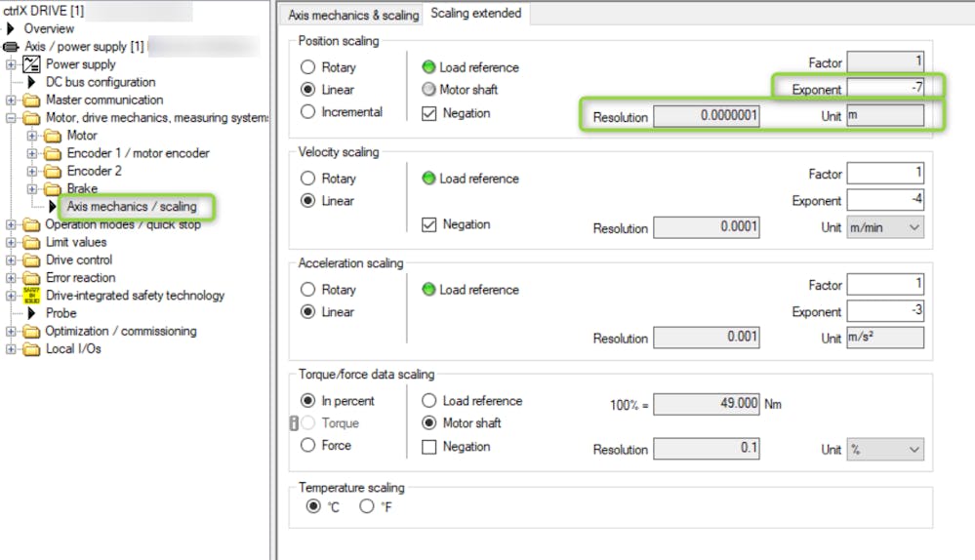
Task: Click the Position scaling Exponent field
Action: click(x=884, y=89)
